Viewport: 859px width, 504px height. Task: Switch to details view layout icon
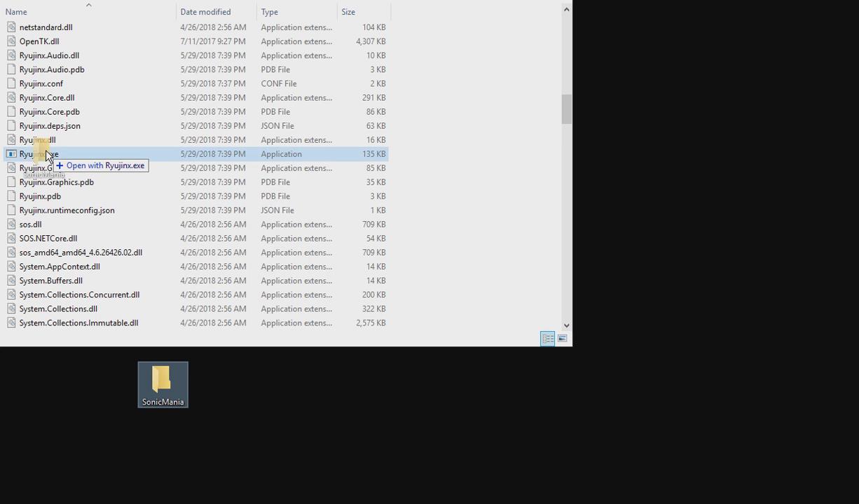point(548,339)
